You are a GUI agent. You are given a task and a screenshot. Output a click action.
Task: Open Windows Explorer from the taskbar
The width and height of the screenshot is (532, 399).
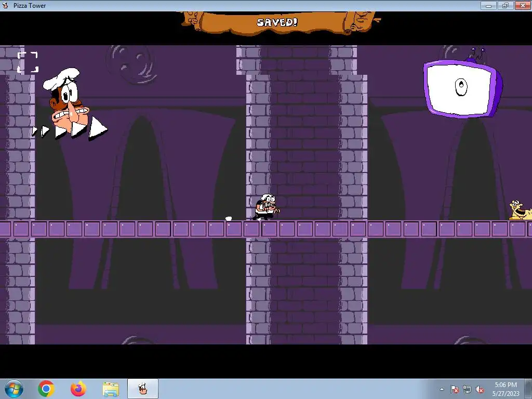coord(111,389)
